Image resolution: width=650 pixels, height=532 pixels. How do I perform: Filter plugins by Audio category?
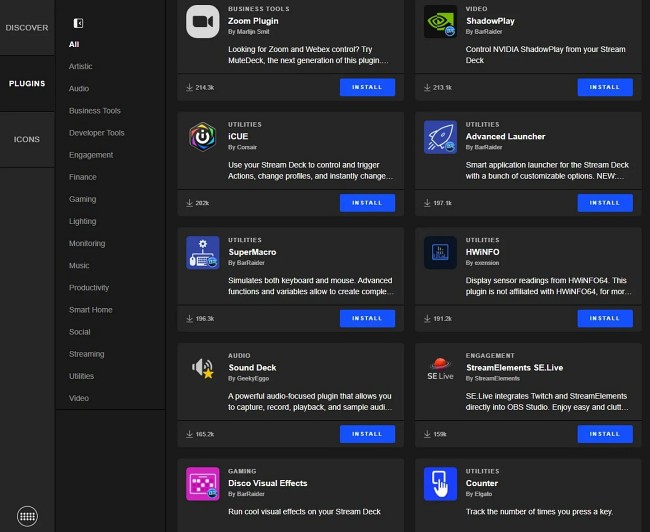click(x=79, y=88)
